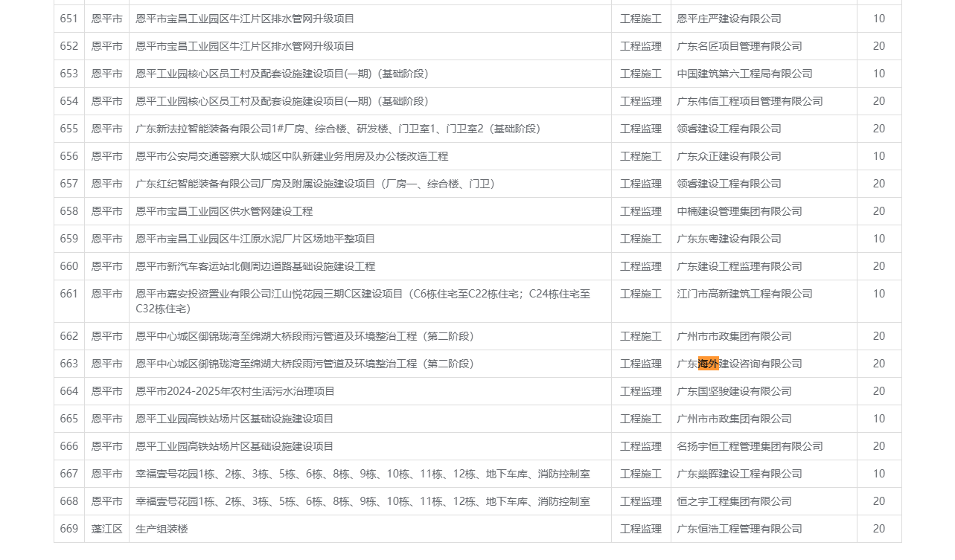
Task: Select 广东燊晖建设工程有限公司 company cell
Action: click(739, 474)
